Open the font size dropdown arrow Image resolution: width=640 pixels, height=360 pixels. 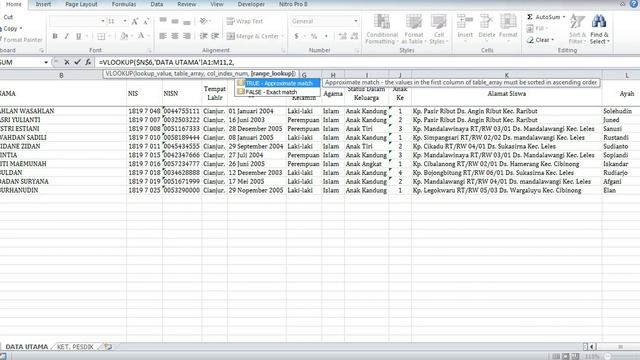click(125, 21)
